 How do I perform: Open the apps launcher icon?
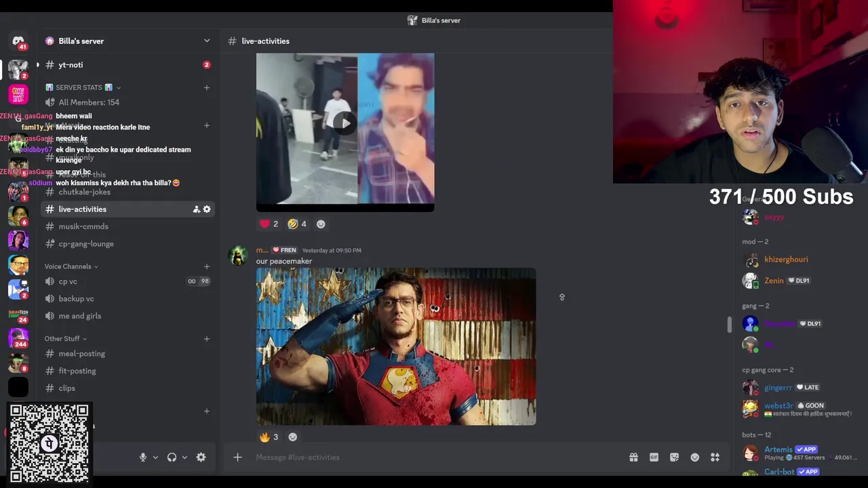(715, 457)
